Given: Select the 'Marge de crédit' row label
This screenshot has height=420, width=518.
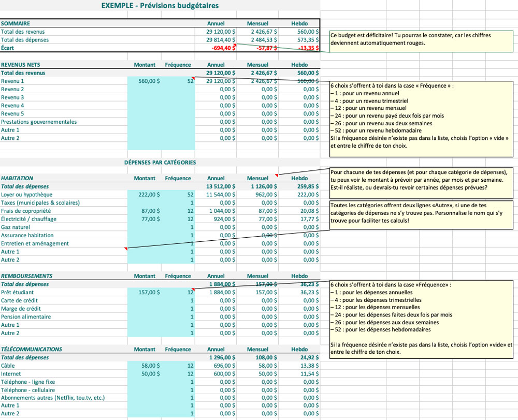Looking at the screenshot, I should click(21, 309).
